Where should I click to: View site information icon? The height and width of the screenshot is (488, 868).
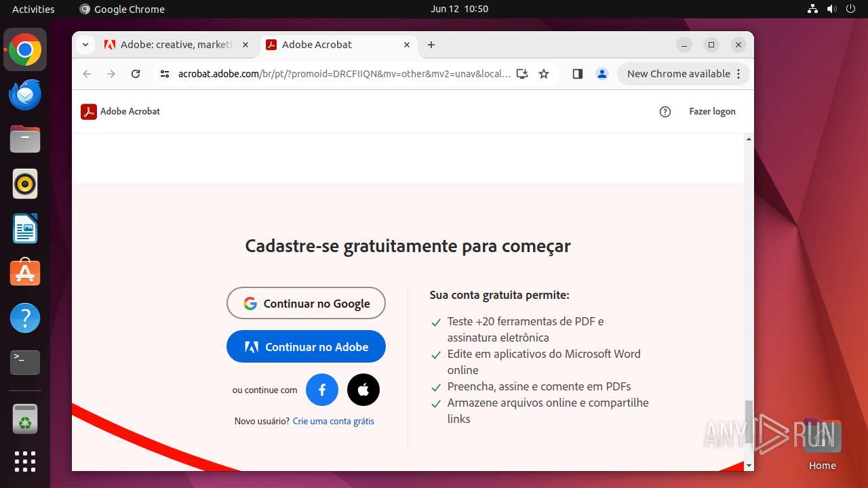[164, 74]
